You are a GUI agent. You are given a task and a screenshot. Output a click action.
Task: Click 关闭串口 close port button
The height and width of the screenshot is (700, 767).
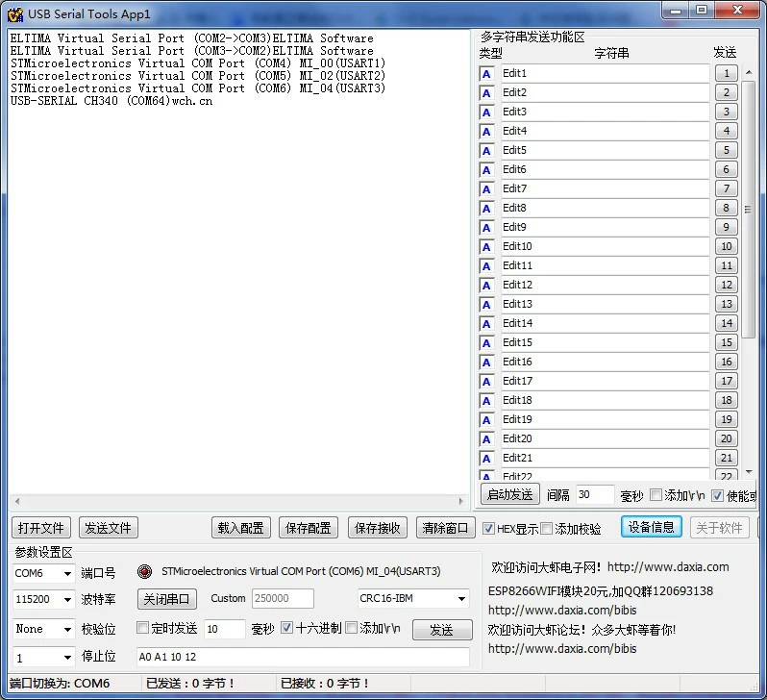pos(167,599)
